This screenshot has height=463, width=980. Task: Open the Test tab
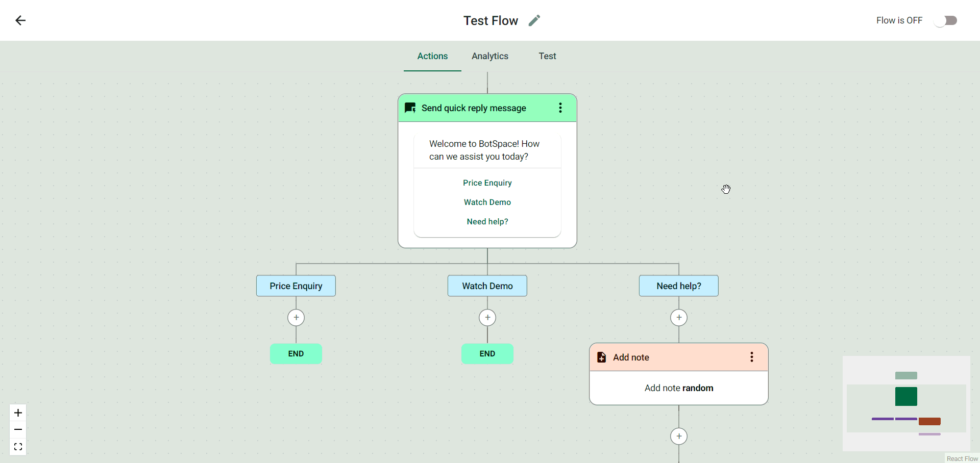click(x=547, y=56)
